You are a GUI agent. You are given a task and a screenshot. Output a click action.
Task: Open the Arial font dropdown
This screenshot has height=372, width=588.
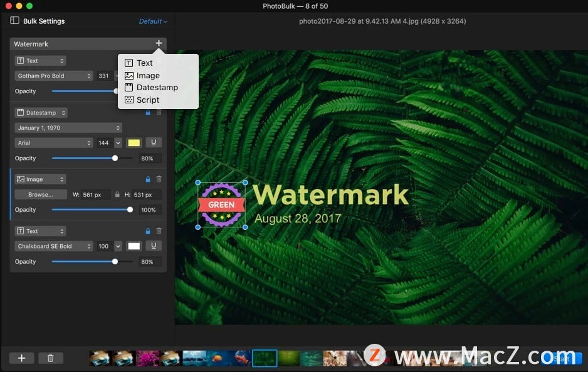[x=54, y=143]
